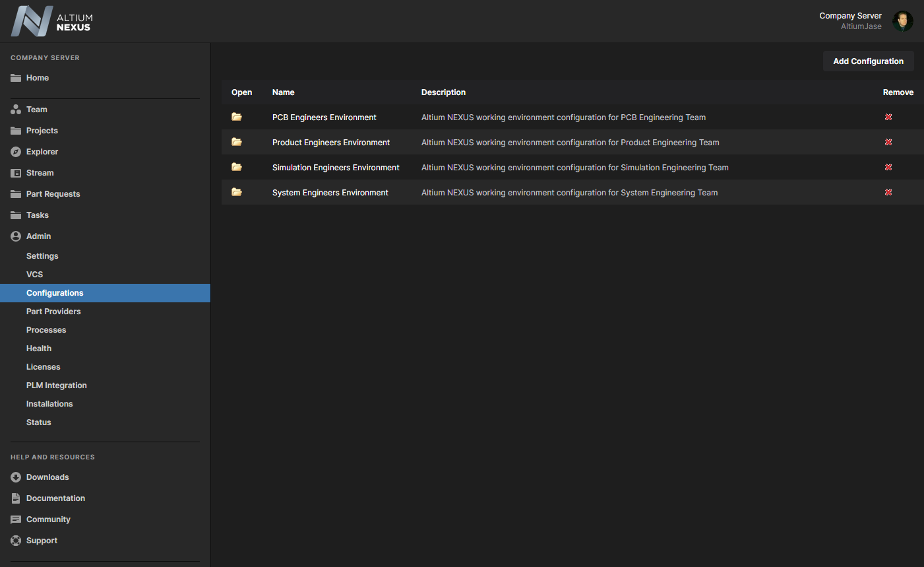Navigate to the Stream page
Screen dimensions: 924x567
tap(40, 173)
